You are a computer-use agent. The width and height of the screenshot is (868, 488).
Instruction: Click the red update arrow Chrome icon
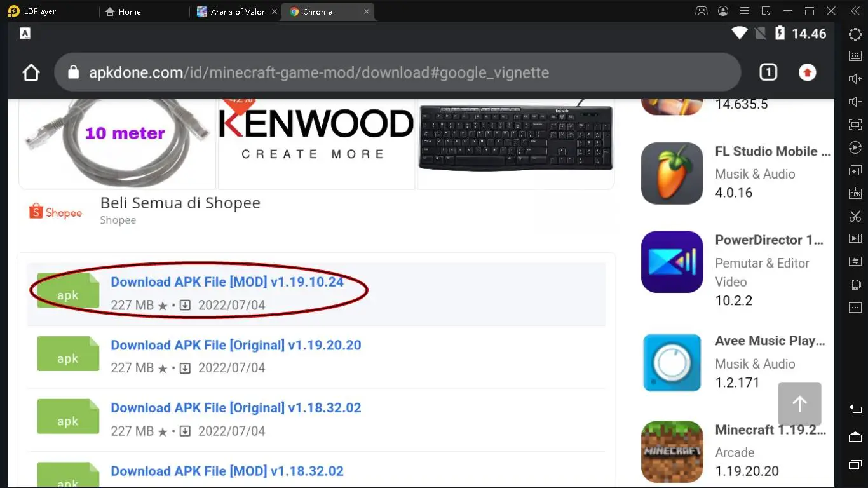(x=807, y=72)
